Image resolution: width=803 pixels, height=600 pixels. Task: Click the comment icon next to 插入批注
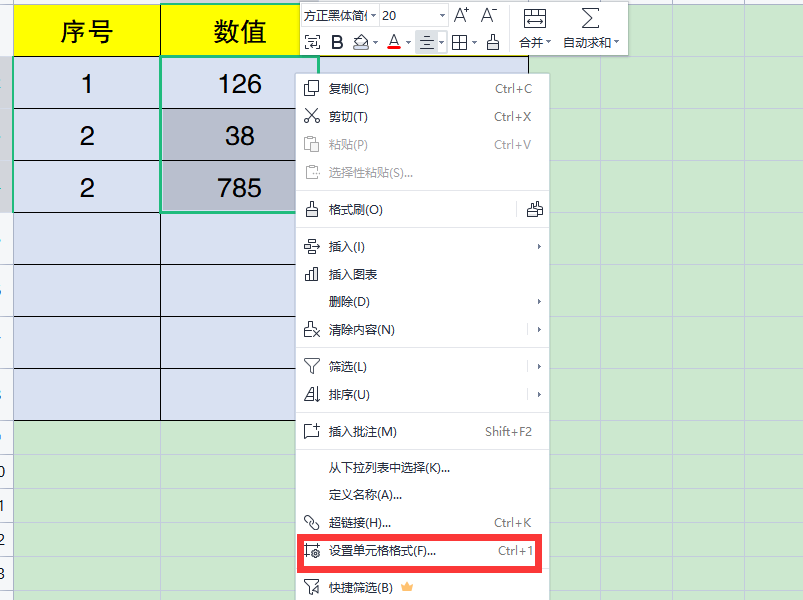tap(311, 431)
